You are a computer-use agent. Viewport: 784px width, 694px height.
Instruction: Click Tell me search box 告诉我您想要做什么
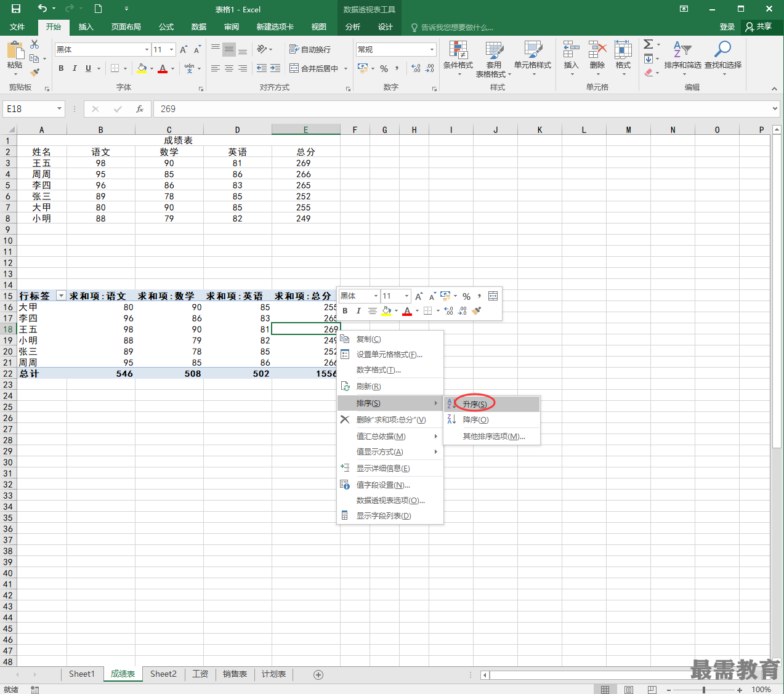(452, 27)
